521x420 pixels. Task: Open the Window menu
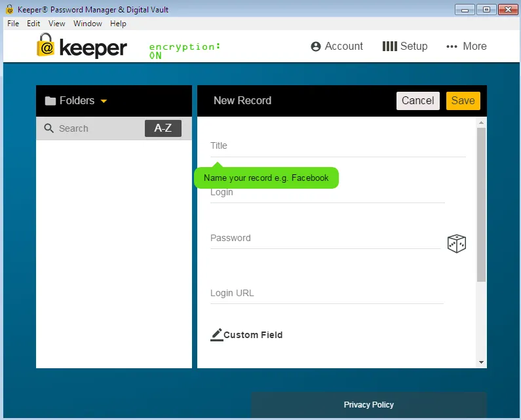coord(88,24)
